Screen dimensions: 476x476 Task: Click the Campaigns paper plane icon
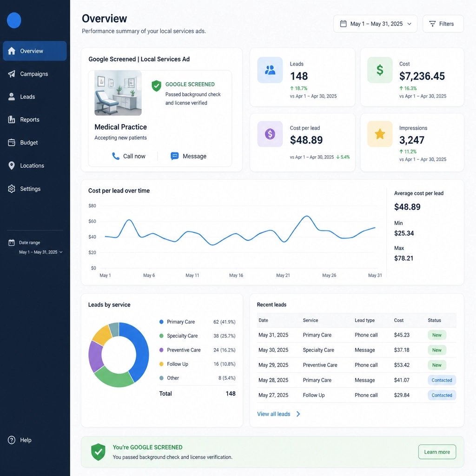pyautogui.click(x=12, y=74)
